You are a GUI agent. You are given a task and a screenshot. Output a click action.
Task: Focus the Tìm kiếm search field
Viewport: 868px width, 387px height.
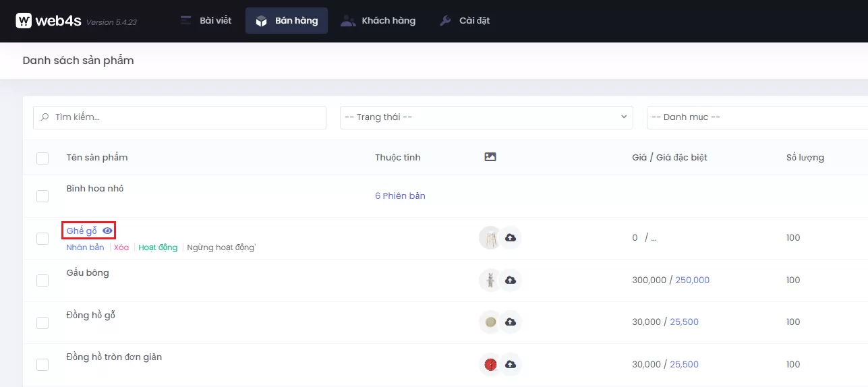tap(180, 117)
